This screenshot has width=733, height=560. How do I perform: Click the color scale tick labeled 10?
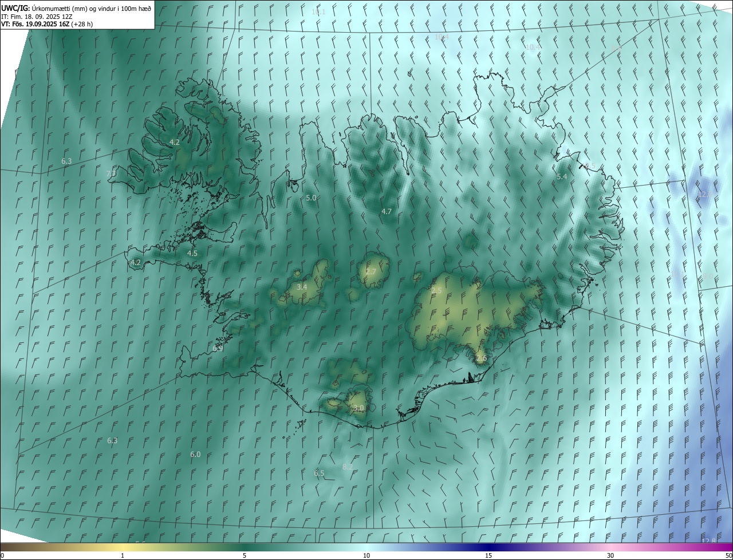pos(366,555)
